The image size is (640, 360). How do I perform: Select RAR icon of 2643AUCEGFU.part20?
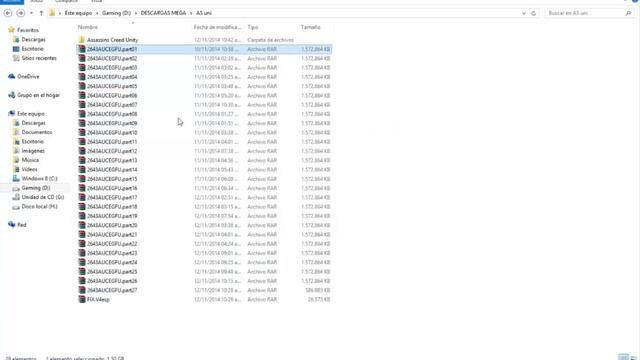[x=82, y=225]
